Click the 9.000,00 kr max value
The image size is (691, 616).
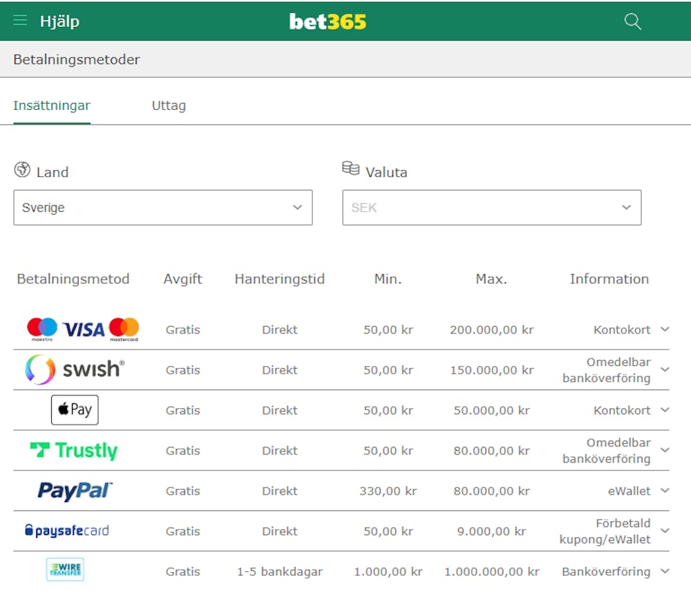[492, 532]
